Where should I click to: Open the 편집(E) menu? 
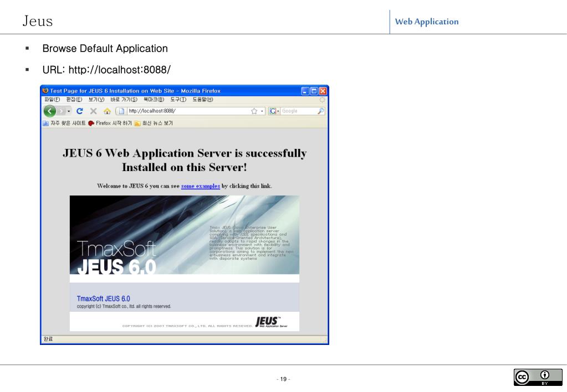[74, 99]
